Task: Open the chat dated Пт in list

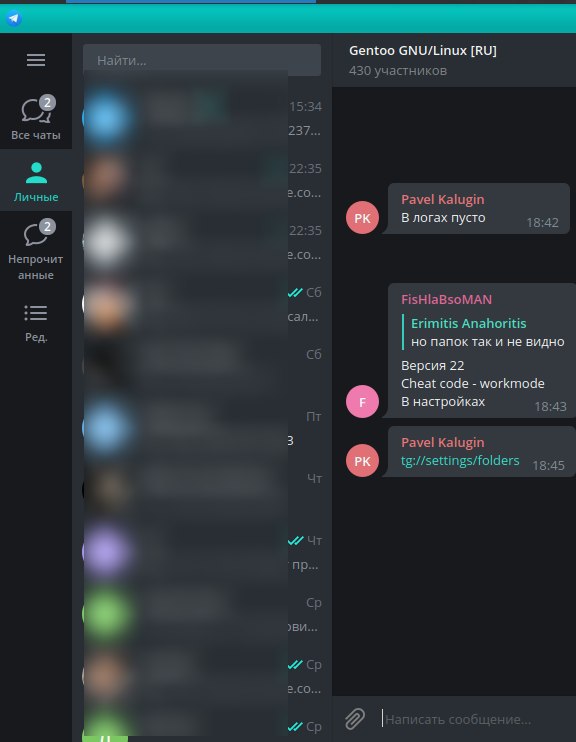Action: click(x=203, y=428)
